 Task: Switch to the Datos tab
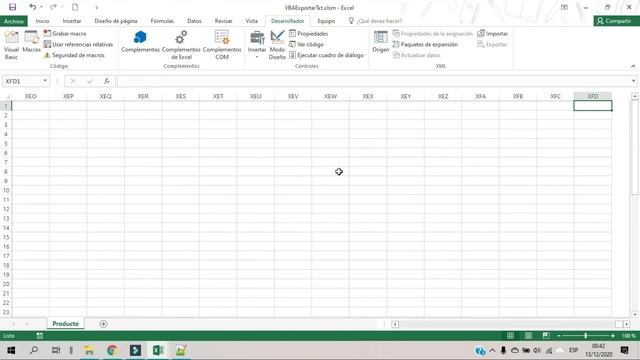tap(194, 21)
